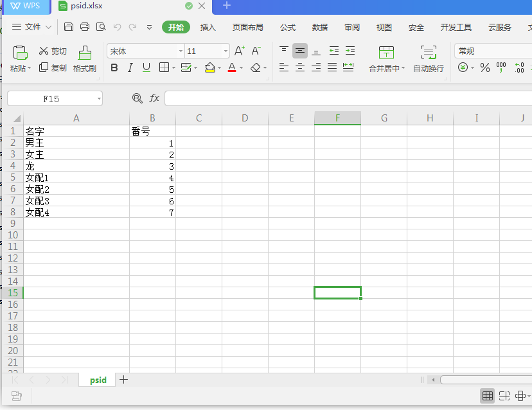
Task: Align text right
Action: tap(316, 67)
